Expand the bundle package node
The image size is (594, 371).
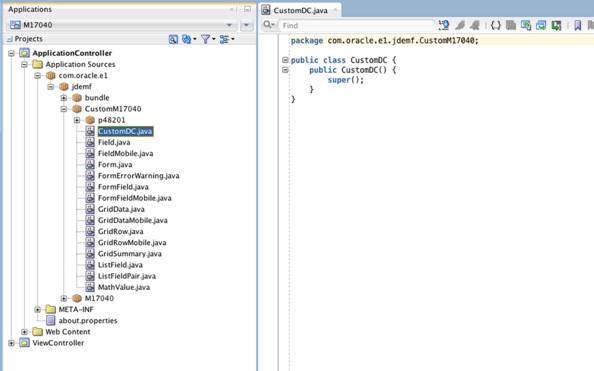pyautogui.click(x=64, y=98)
